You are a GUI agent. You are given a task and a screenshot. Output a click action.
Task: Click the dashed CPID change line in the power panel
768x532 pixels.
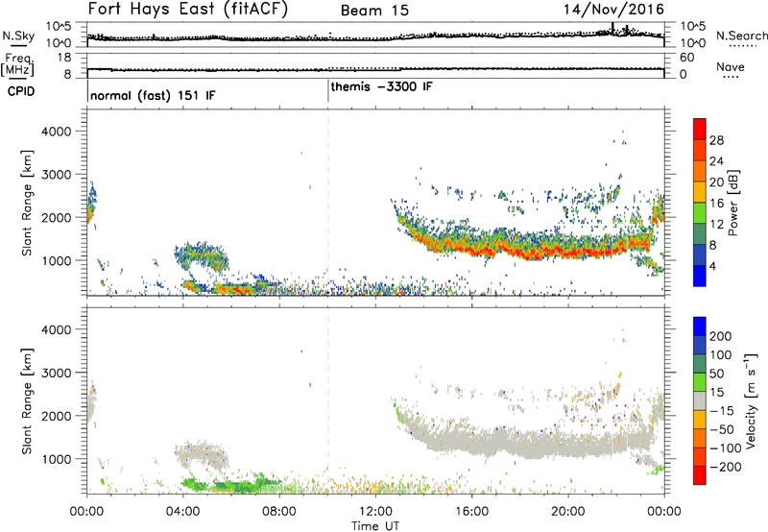328,203
